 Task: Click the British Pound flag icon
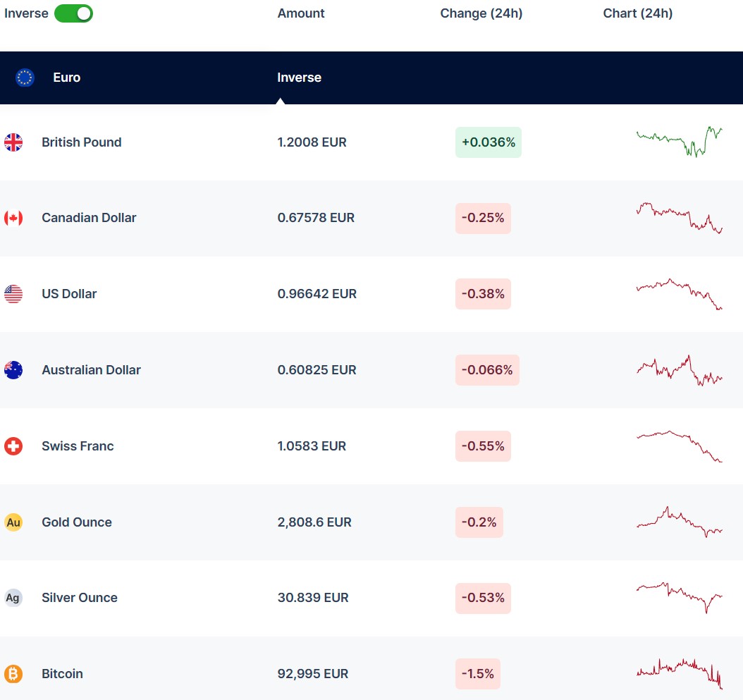coord(13,142)
